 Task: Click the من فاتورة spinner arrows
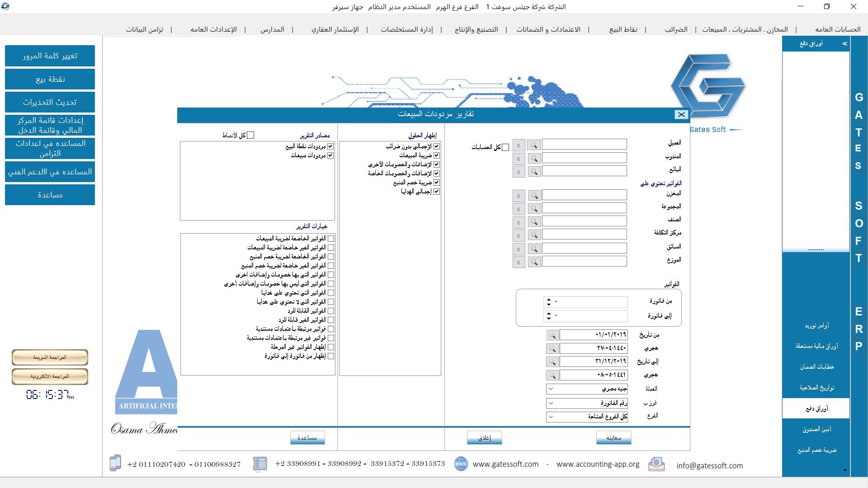(549, 302)
